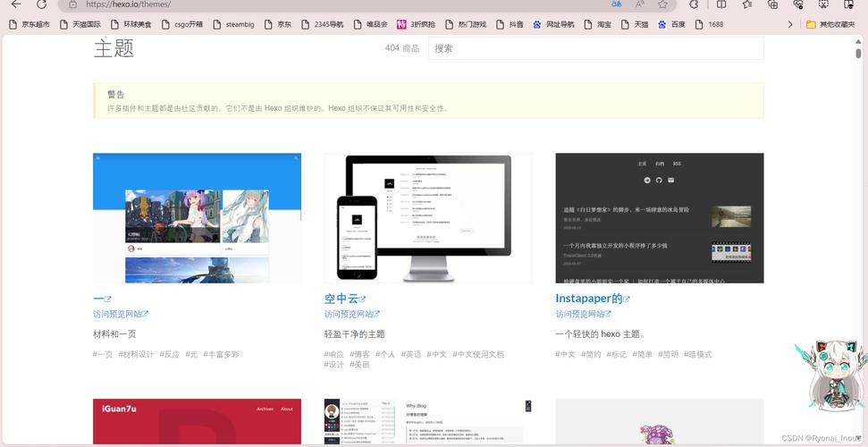Add page to favorites with the star icon
This screenshot has height=447, width=868.
(662, 4)
